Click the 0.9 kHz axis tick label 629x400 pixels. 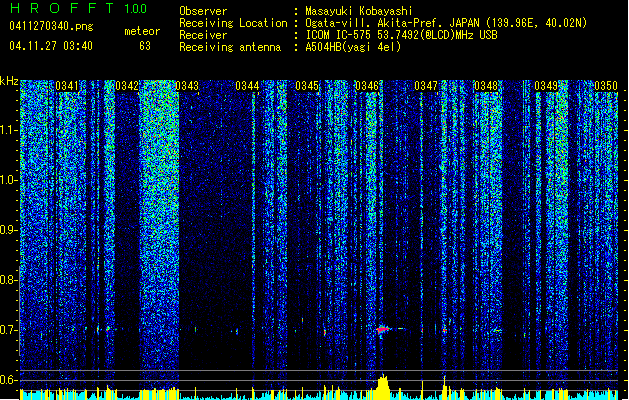pos(9,230)
